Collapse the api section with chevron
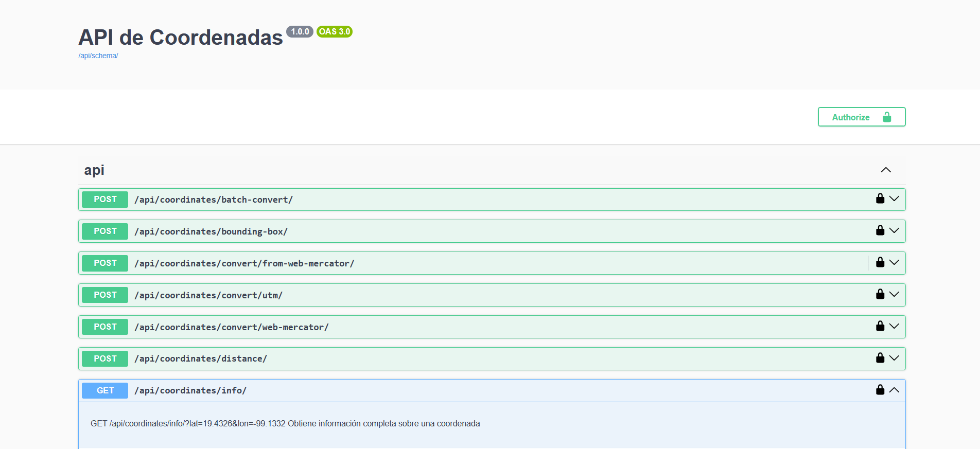 [885, 170]
